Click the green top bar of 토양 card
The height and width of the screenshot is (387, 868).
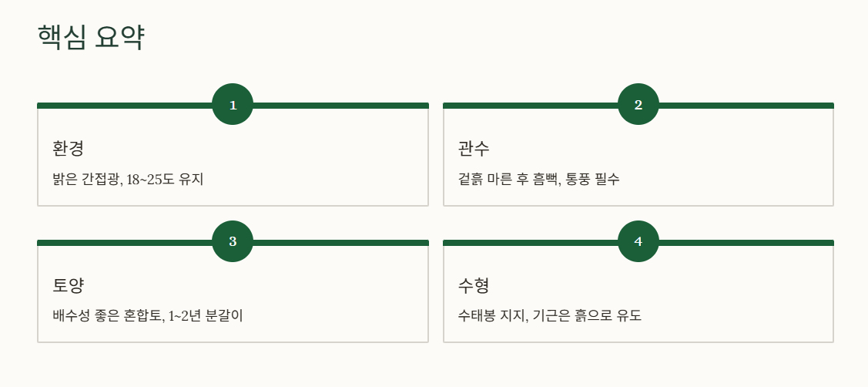(125, 242)
